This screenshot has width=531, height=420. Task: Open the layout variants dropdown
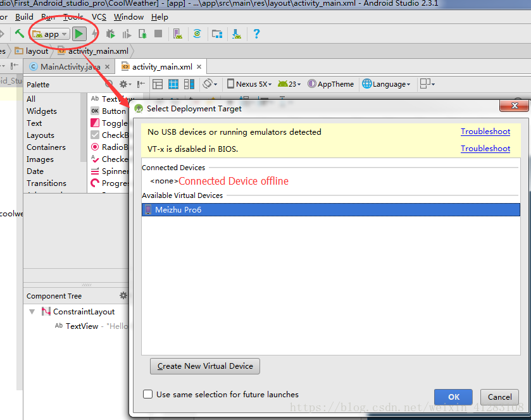pos(427,84)
